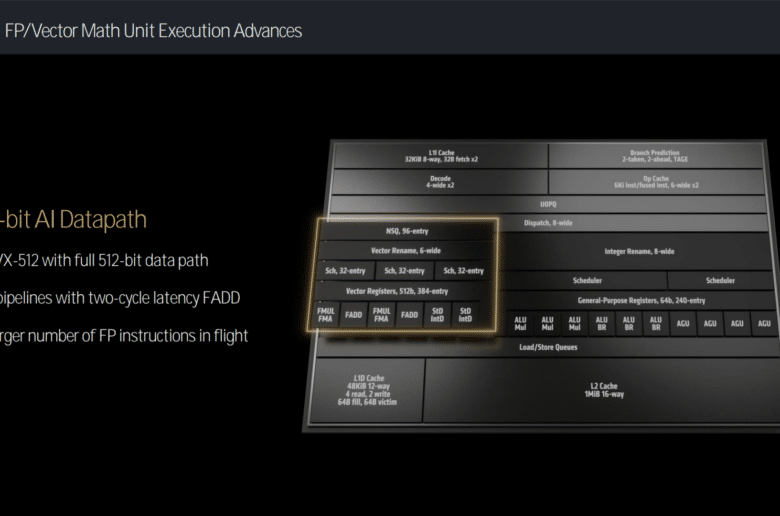Select the "L2 Cache 1MiB 16-way" block
780x516 pixels.
[x=603, y=390]
